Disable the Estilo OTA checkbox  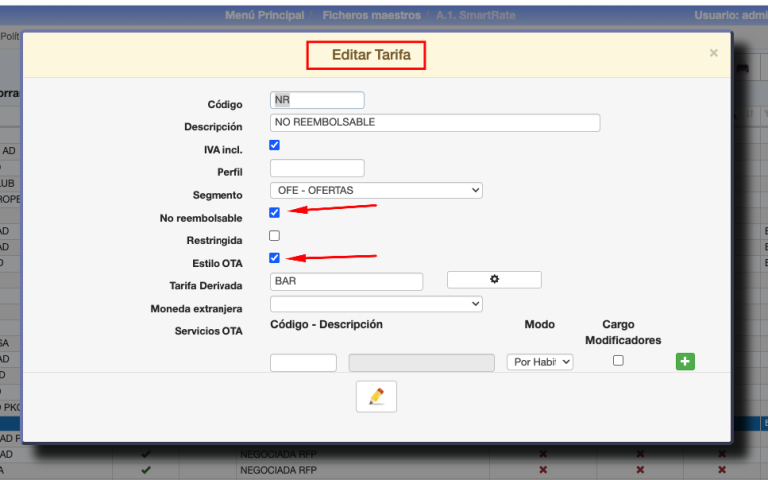(275, 258)
